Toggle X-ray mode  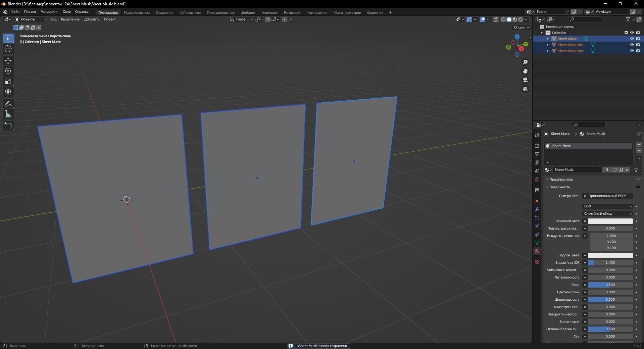pos(496,19)
